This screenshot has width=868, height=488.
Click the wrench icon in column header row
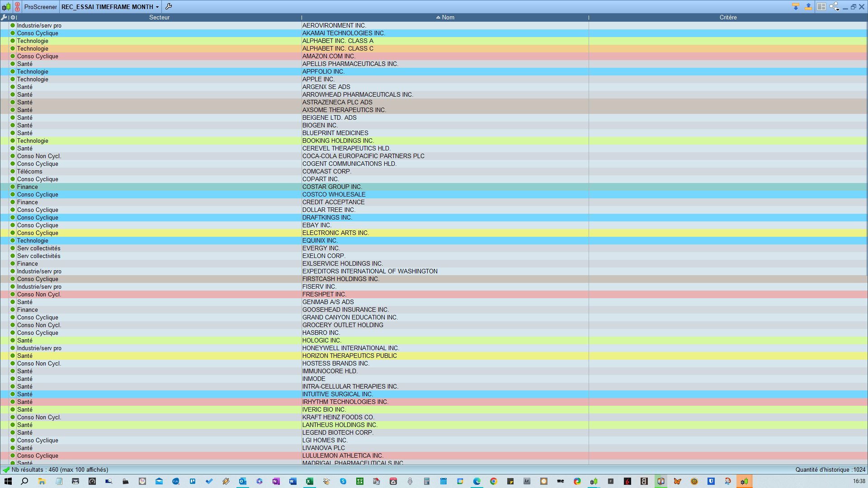tap(4, 17)
